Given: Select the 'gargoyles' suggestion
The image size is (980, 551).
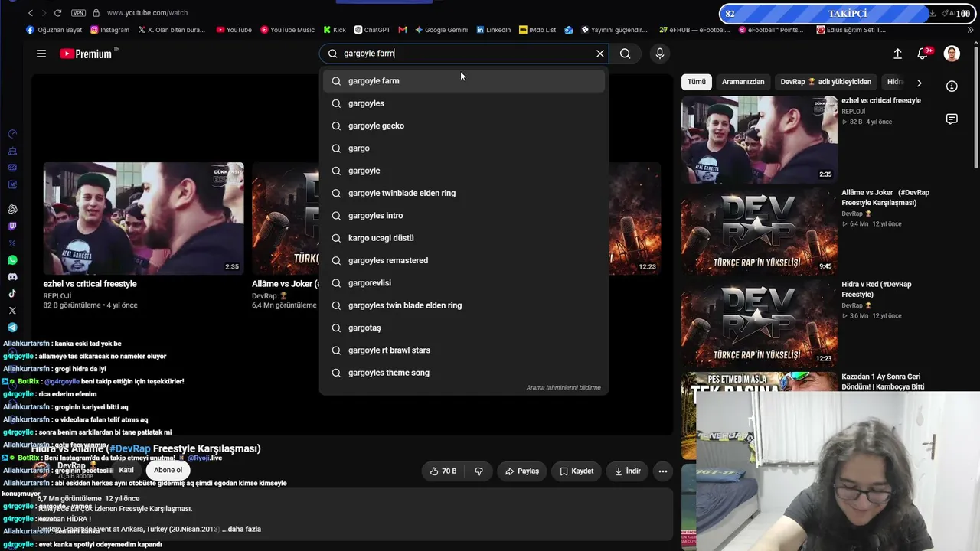Looking at the screenshot, I should pos(464,103).
